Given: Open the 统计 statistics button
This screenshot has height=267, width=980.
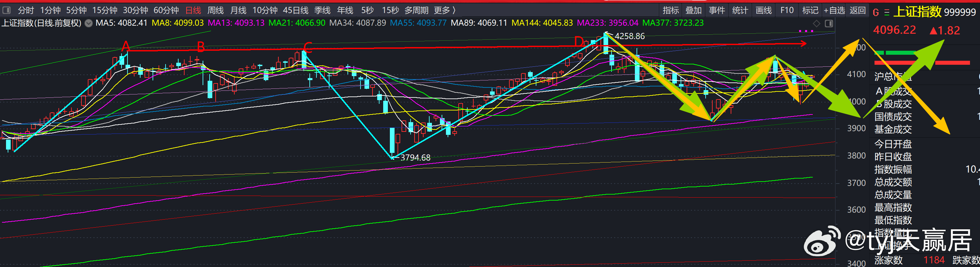Looking at the screenshot, I should point(740,10).
